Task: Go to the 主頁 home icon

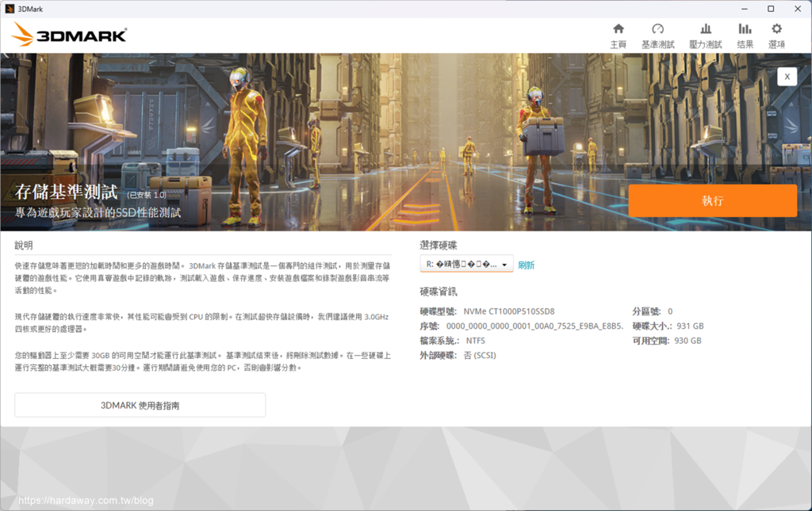Action: [619, 29]
